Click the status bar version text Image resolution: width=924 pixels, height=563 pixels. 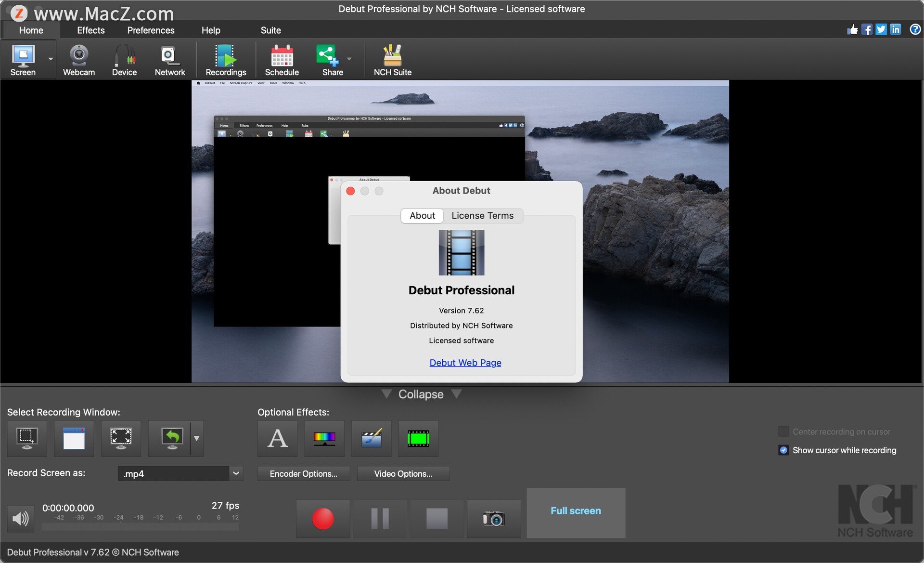pyautogui.click(x=93, y=552)
